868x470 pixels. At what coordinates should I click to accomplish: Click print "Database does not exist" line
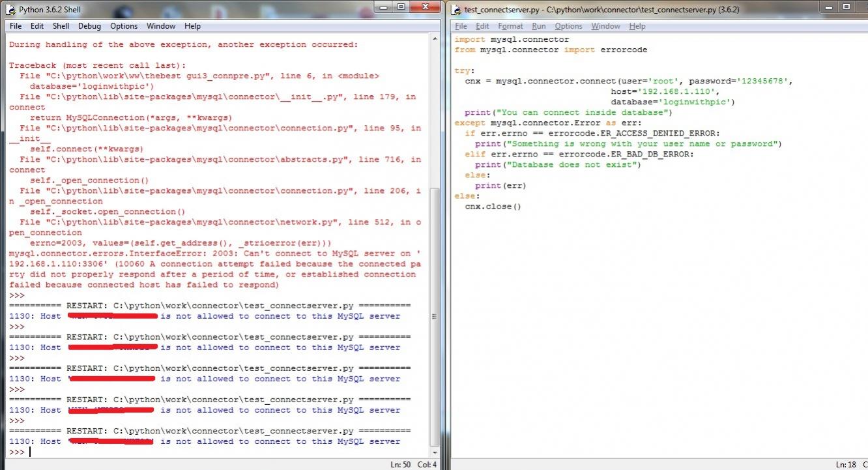point(558,165)
